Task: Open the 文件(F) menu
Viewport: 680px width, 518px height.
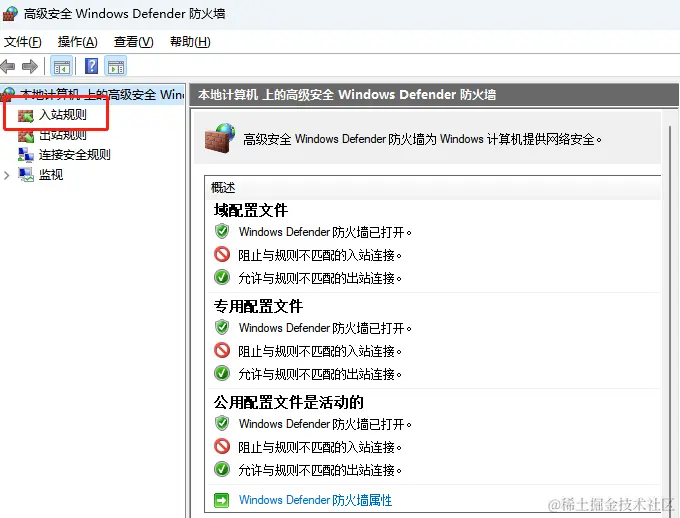Action: [23, 42]
